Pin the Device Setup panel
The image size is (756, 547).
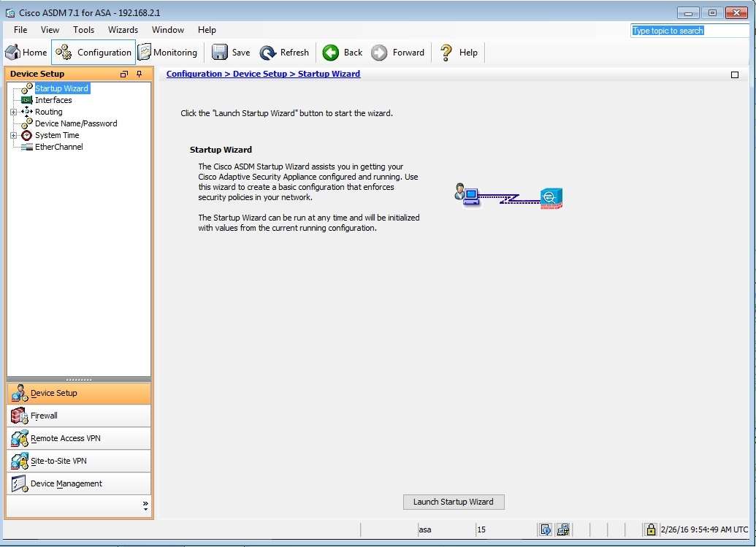pos(140,74)
